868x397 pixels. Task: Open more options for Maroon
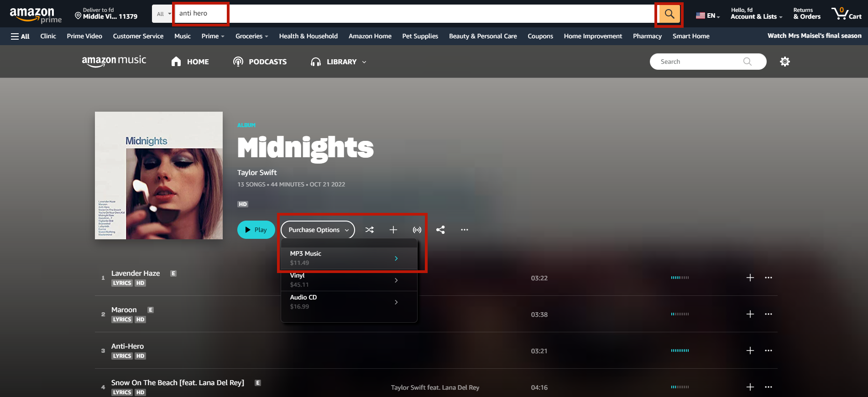click(x=769, y=314)
